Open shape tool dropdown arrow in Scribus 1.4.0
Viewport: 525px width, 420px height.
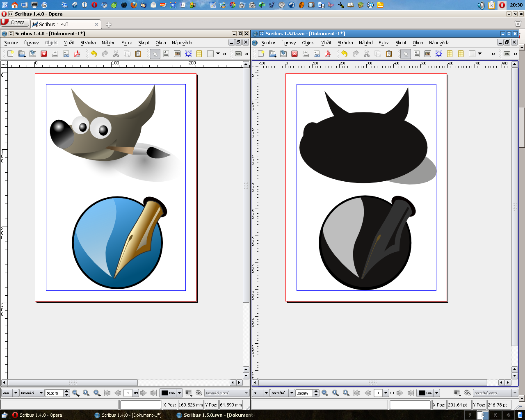click(218, 54)
